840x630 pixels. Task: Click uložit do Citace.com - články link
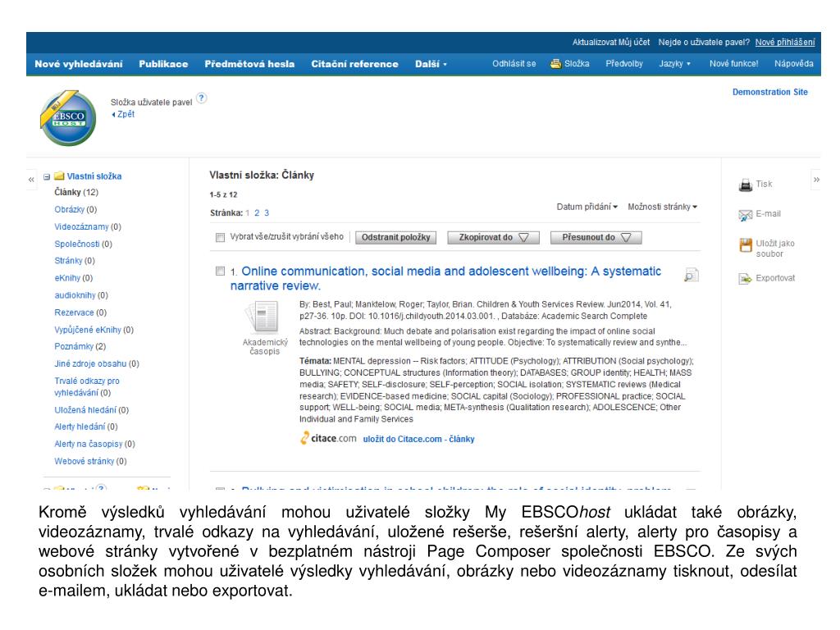418,439
